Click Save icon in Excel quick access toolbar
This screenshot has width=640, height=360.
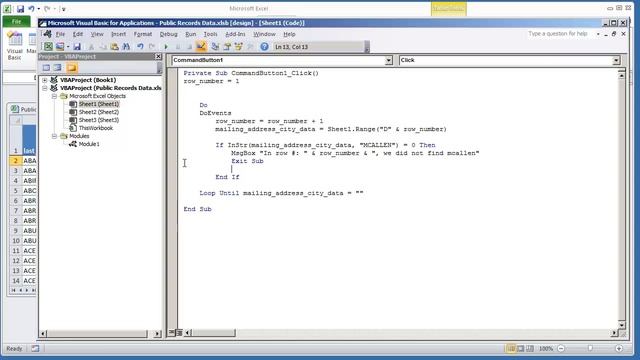[20, 9]
